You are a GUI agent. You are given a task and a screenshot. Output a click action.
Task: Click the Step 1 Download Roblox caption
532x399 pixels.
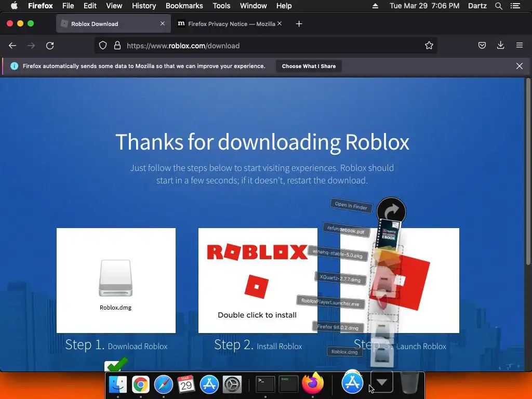point(116,345)
